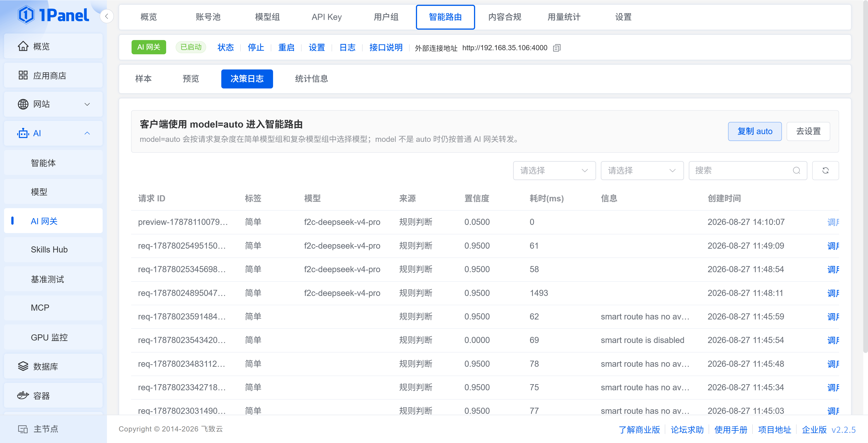Click the 1Panel logo

(54, 15)
